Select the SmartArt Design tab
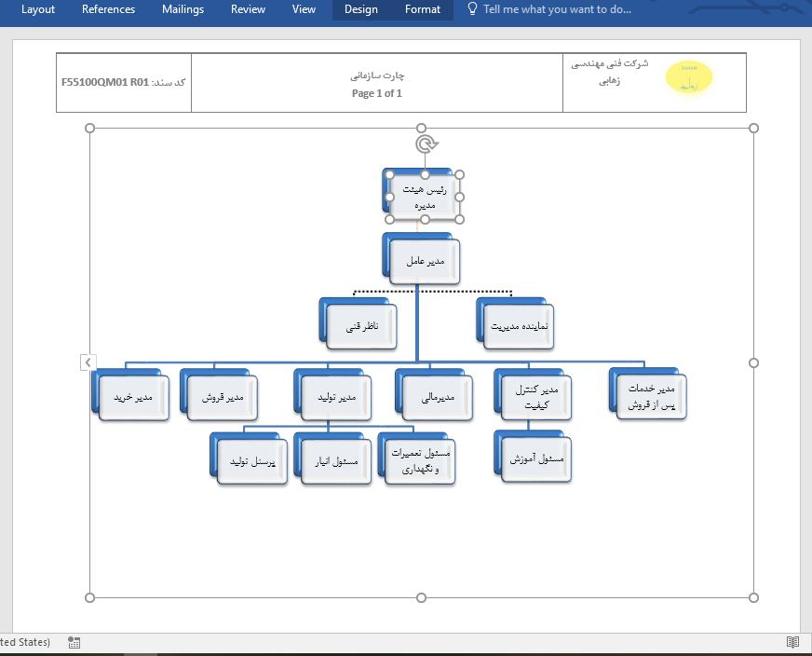Viewport: 812px width, 656px height. (x=360, y=9)
